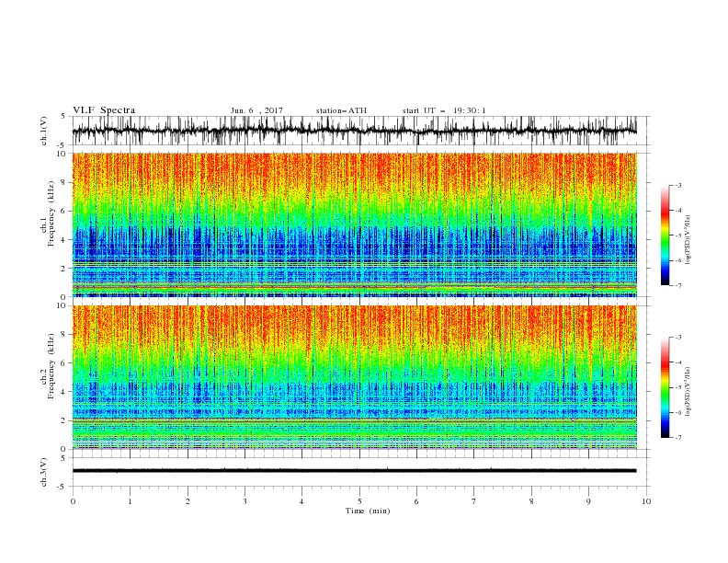The width and height of the screenshot is (728, 563).
Task: Click the ch.1 spectrogram color scale bar
Action: click(x=665, y=236)
